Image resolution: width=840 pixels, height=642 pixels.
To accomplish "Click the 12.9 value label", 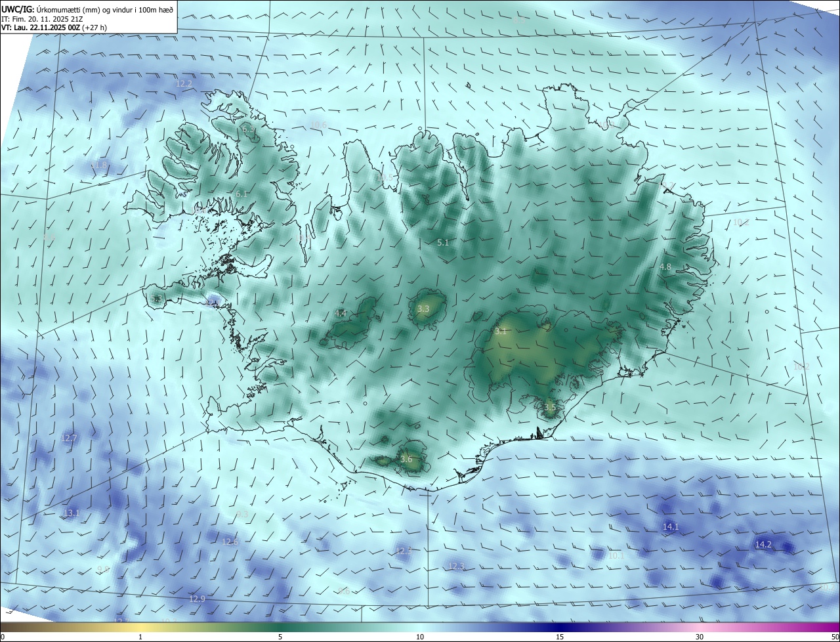I will click(198, 599).
